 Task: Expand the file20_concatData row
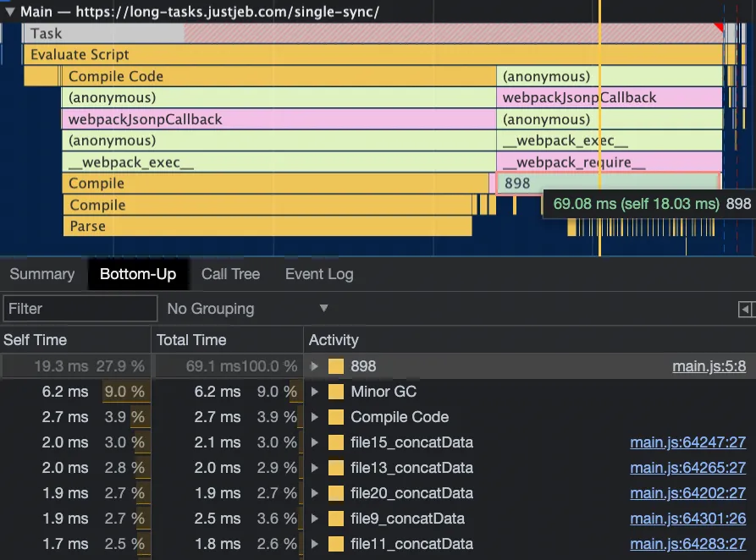click(314, 493)
